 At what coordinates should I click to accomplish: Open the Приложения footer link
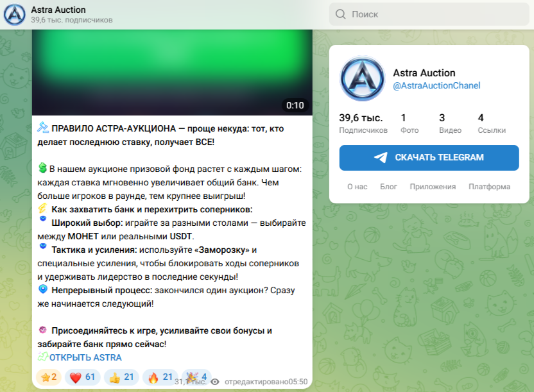pyautogui.click(x=433, y=187)
